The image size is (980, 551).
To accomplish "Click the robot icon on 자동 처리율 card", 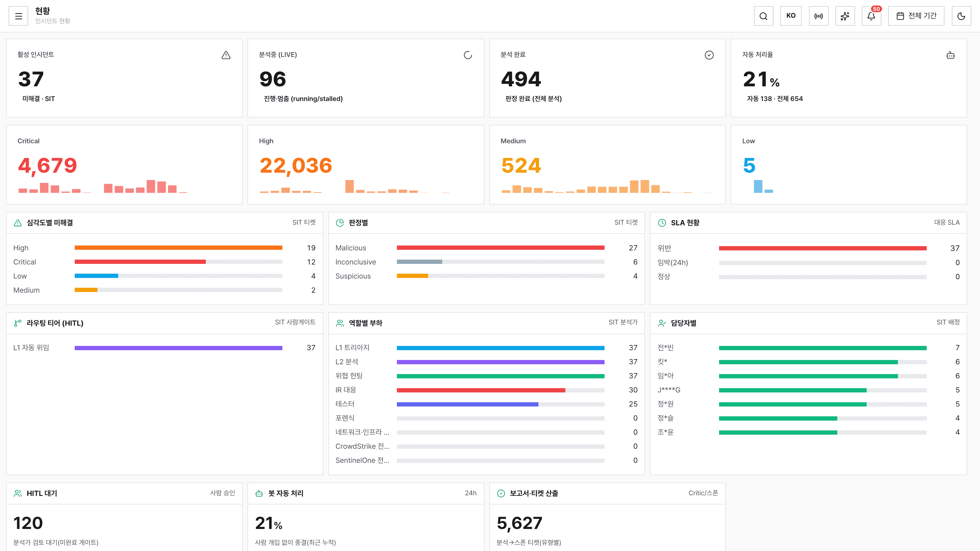I will 950,55.
